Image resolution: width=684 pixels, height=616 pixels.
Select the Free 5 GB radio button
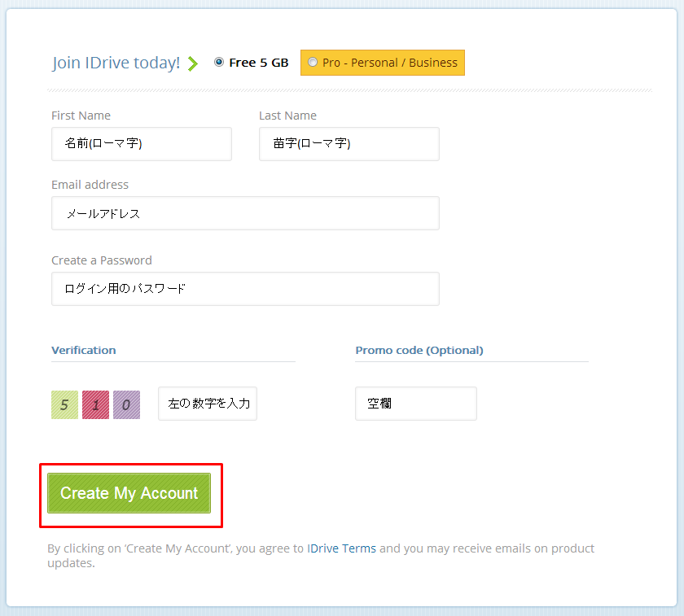(219, 63)
